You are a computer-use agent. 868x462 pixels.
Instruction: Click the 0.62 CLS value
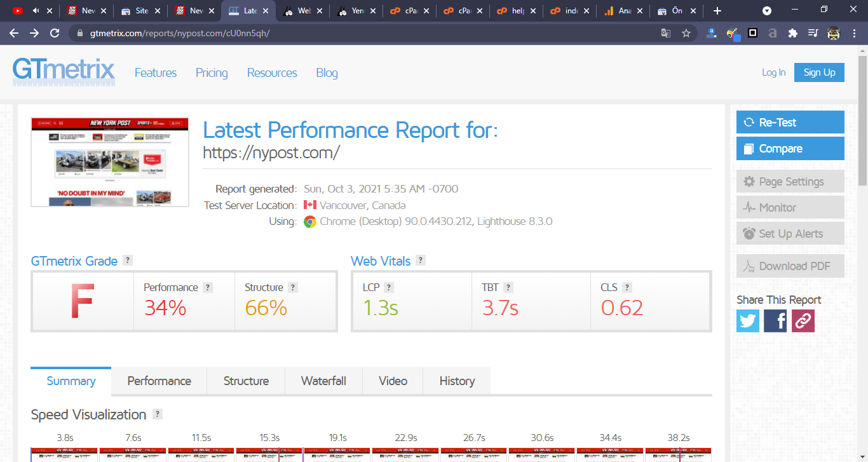point(622,308)
